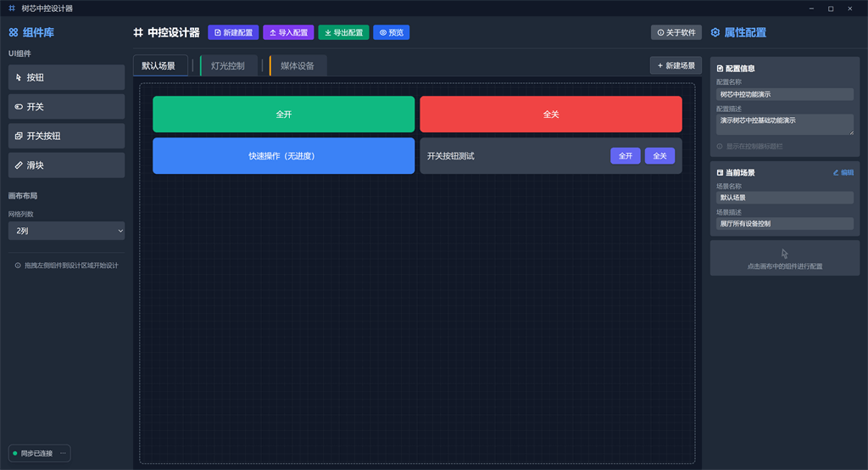
Task: Click the red 全关 canvas button
Action: 551,115
